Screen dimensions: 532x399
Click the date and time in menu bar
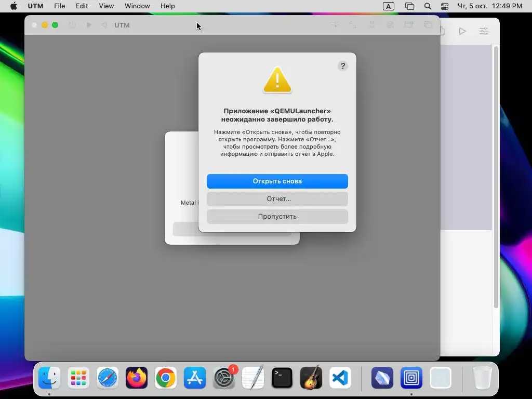(489, 6)
